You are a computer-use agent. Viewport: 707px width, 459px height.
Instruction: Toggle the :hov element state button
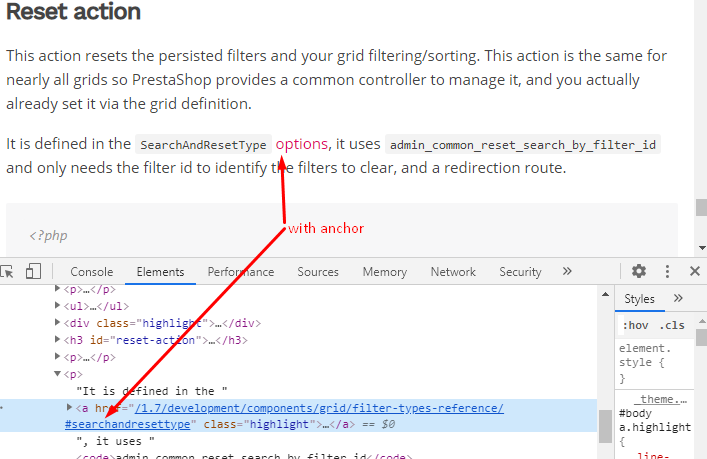(x=635, y=325)
